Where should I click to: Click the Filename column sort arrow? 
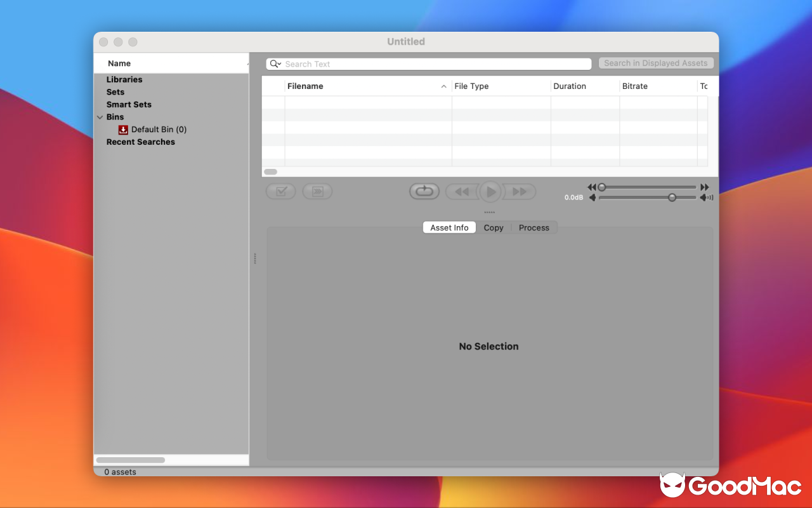[444, 86]
